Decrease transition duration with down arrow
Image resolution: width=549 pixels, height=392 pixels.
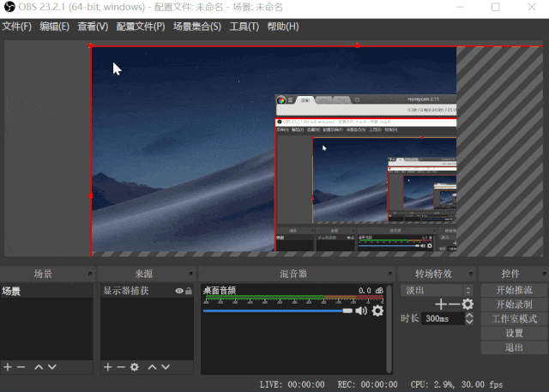pos(469,322)
